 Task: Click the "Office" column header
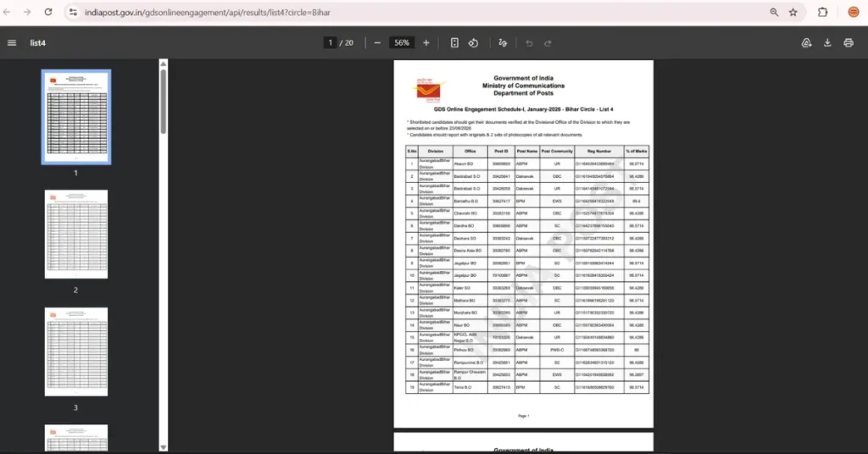tap(470, 151)
